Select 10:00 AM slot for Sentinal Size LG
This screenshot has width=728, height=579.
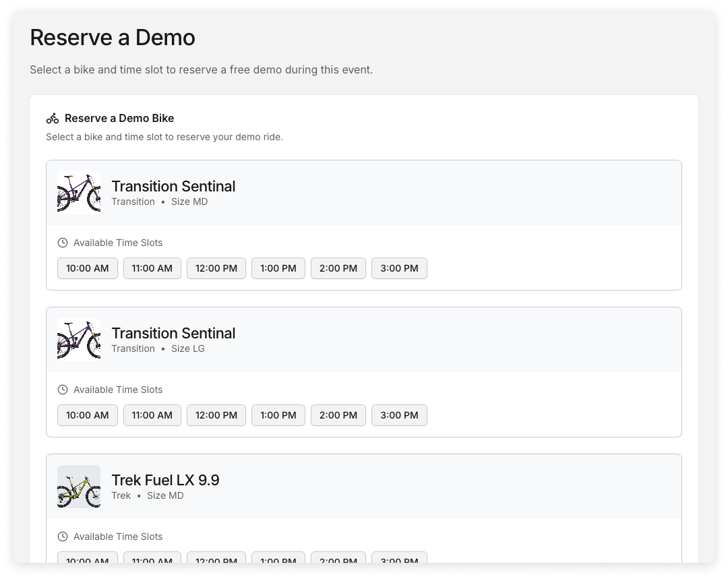click(x=88, y=415)
